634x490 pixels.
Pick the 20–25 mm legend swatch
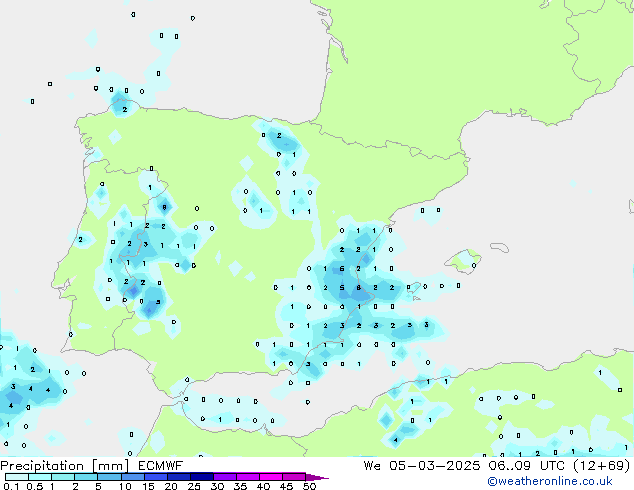178,477
